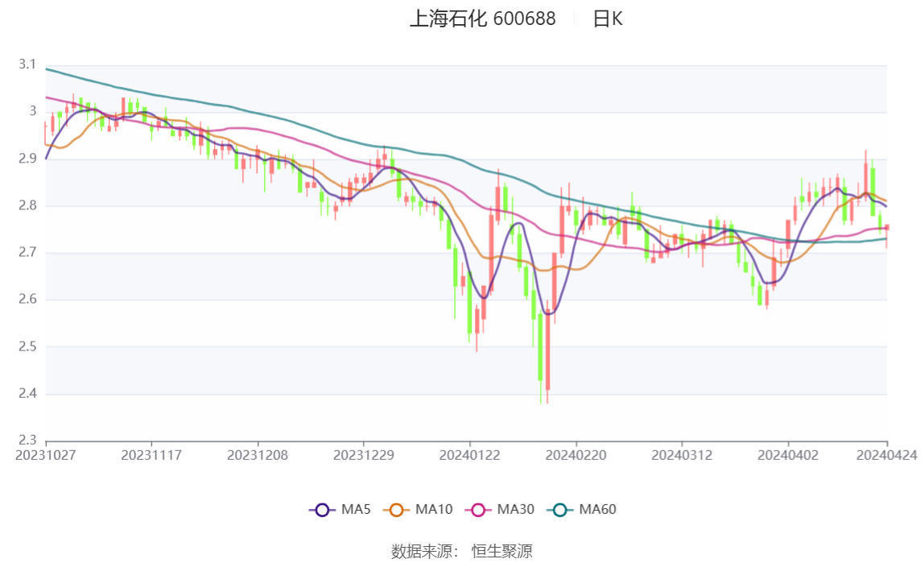924x563 pixels.
Task: Click the y-axis value 2.5
Action: (x=27, y=346)
